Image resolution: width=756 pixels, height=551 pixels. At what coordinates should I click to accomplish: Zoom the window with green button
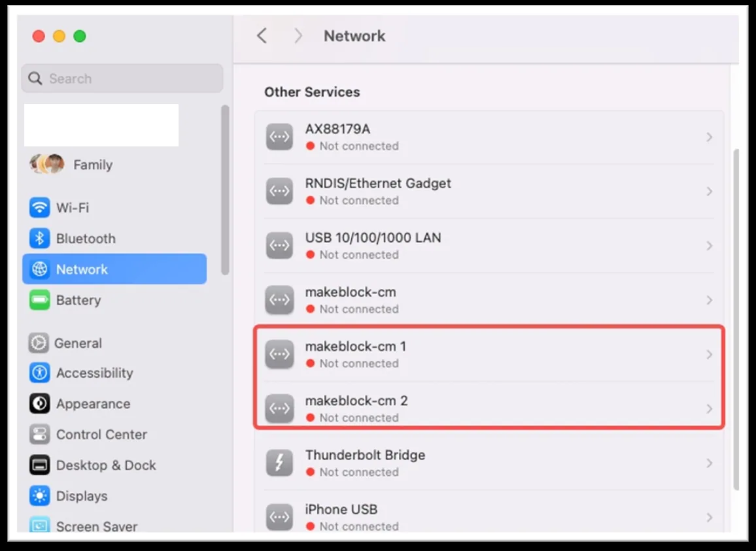[80, 36]
